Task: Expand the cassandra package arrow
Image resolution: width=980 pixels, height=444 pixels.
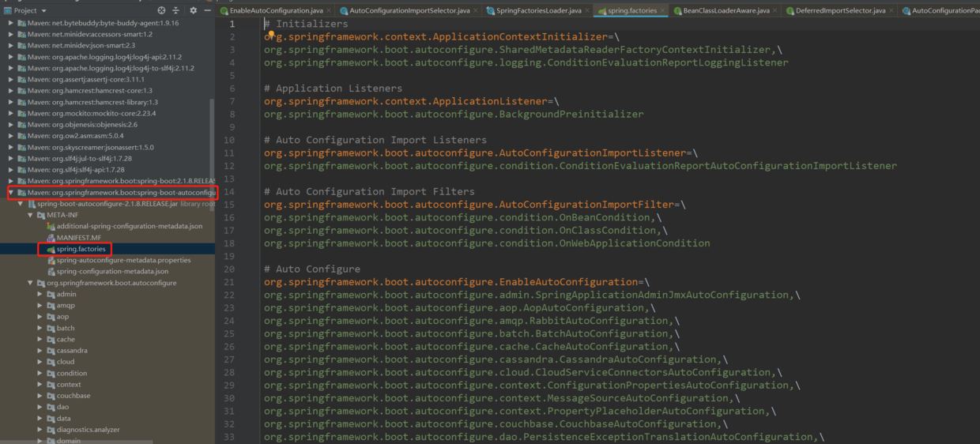Action: click(x=40, y=351)
